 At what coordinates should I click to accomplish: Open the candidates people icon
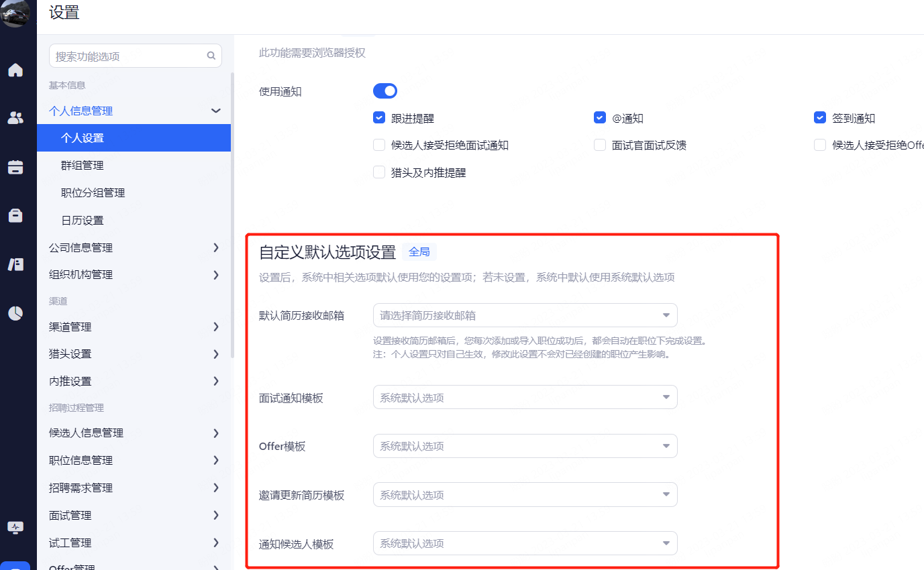[15, 118]
